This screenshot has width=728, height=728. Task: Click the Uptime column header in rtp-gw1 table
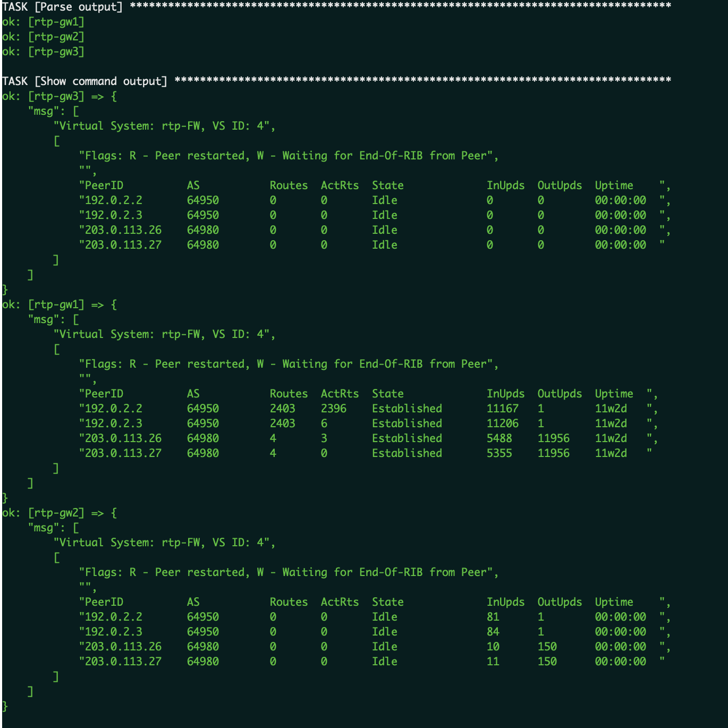tap(614, 394)
